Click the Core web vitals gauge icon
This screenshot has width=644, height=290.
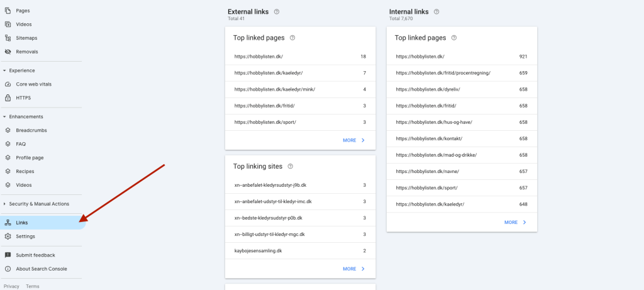click(8, 84)
